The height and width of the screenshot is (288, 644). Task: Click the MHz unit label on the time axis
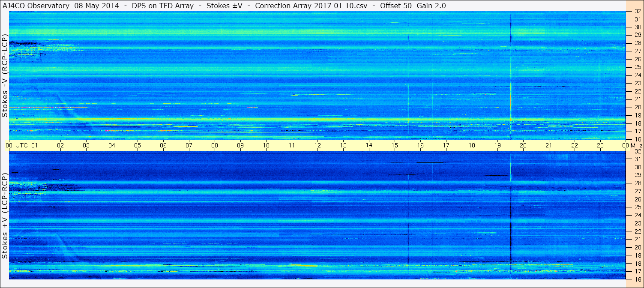(635, 145)
